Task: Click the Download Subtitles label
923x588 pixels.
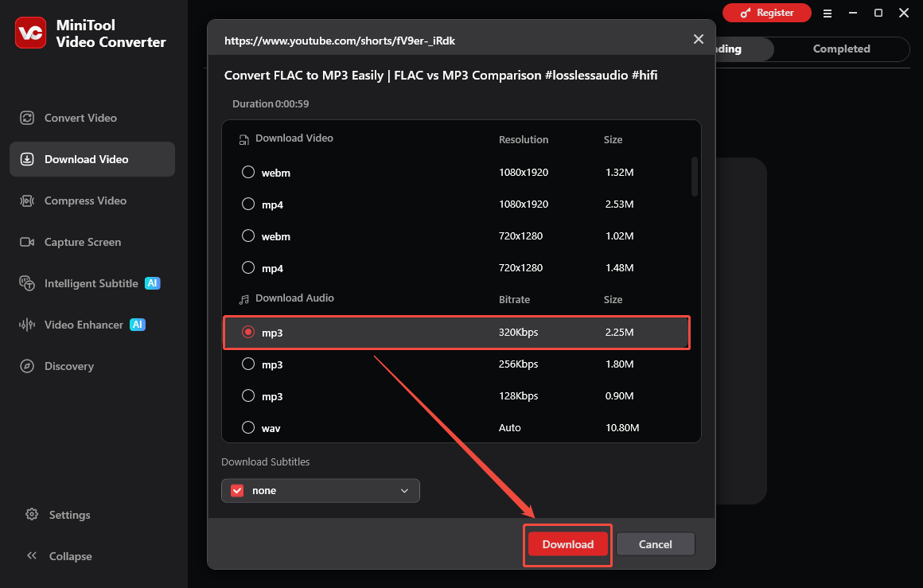Action: (x=266, y=462)
